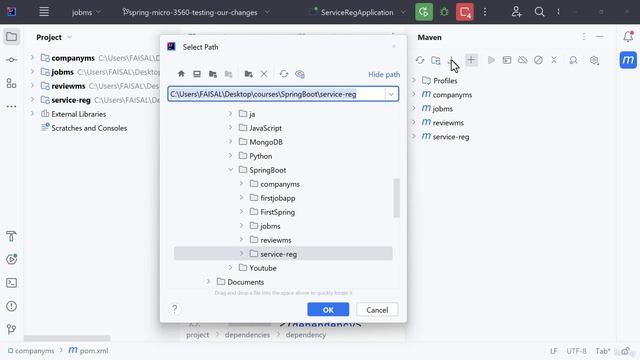Open the Structure tool window
640x360 pixels.
(11, 83)
